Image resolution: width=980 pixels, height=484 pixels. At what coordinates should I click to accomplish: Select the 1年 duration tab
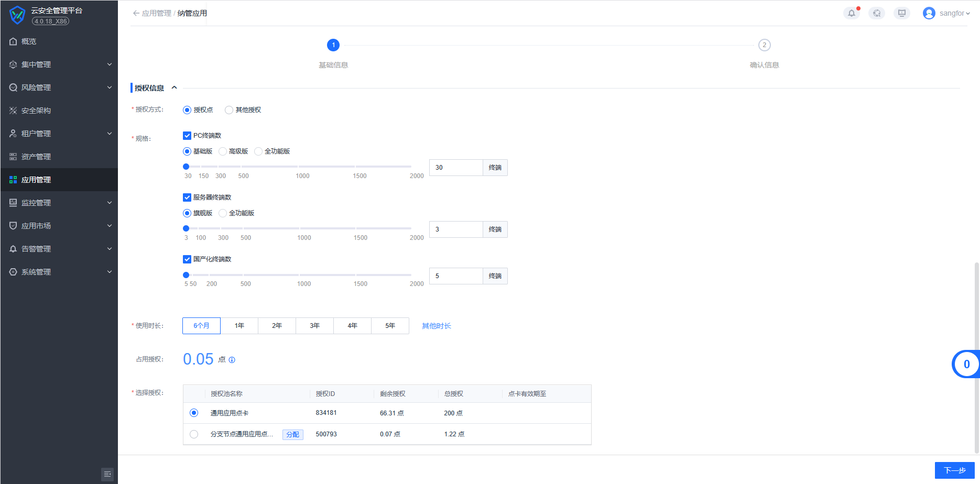point(239,326)
